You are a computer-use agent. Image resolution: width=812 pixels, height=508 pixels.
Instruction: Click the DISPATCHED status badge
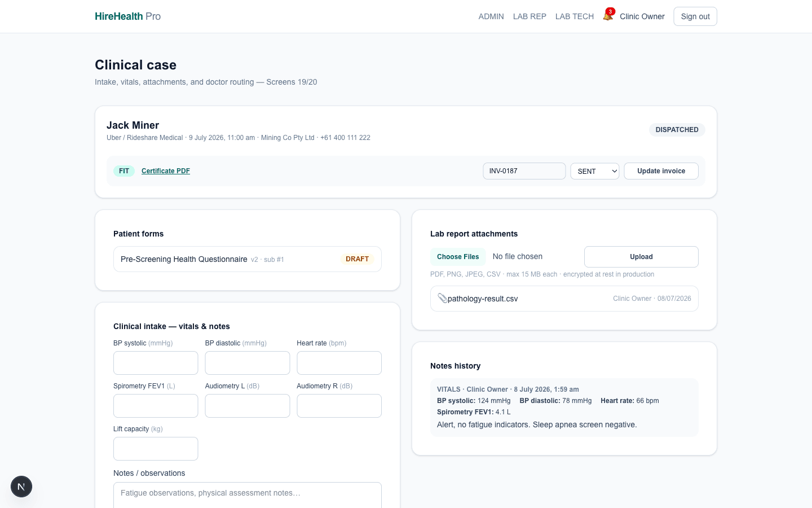[677, 130]
